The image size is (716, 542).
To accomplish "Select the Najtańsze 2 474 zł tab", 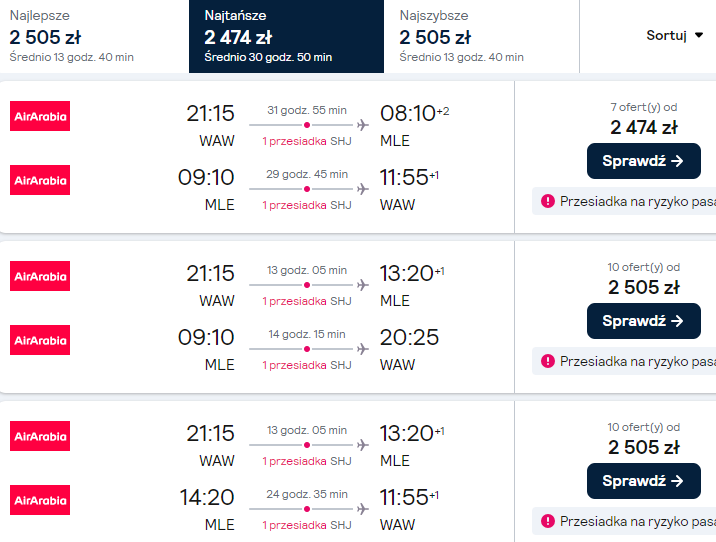I will pyautogui.click(x=285, y=37).
